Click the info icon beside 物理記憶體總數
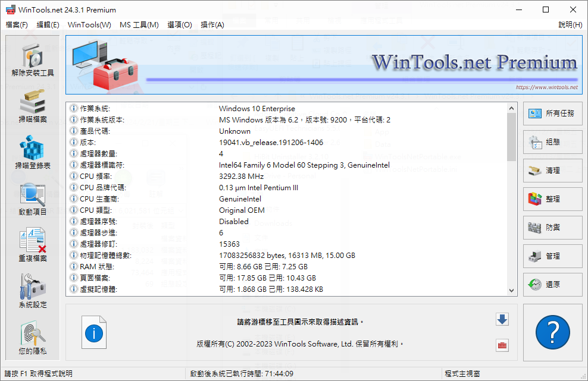Viewport: 588px width, 381px height. 74,255
